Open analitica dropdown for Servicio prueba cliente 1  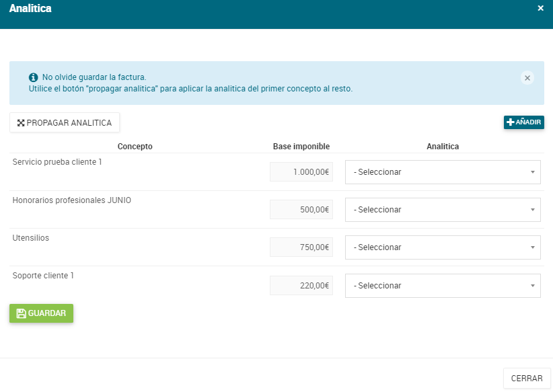coord(443,172)
